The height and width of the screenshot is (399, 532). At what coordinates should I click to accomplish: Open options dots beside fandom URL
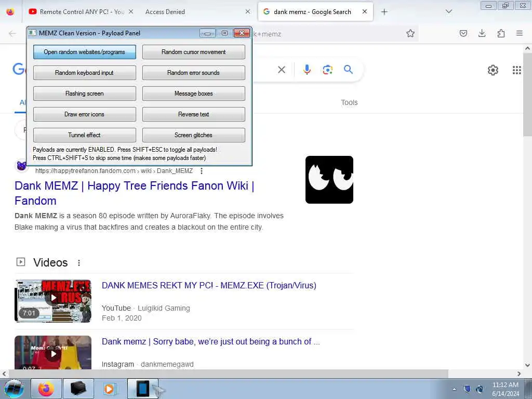(202, 171)
